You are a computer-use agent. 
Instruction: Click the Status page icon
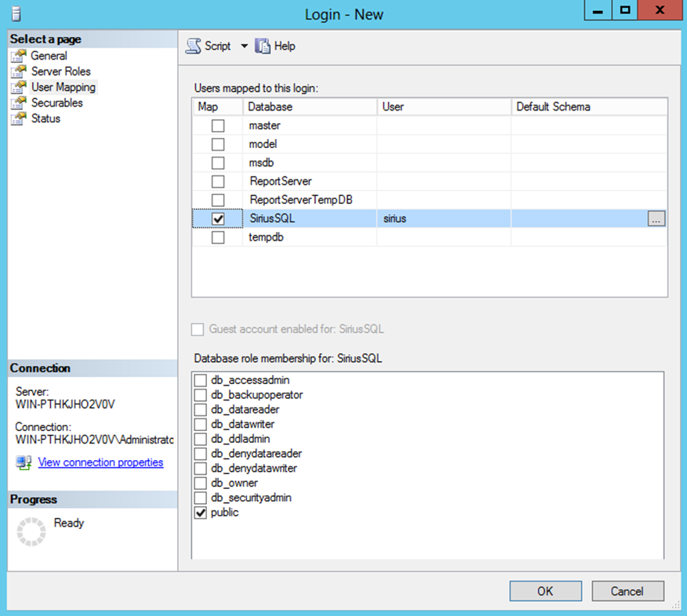click(x=18, y=118)
